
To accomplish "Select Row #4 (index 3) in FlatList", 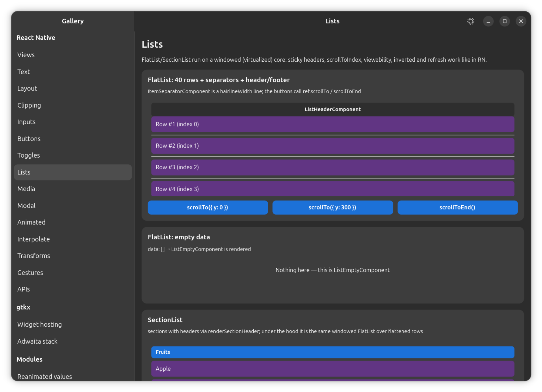I will (333, 189).
